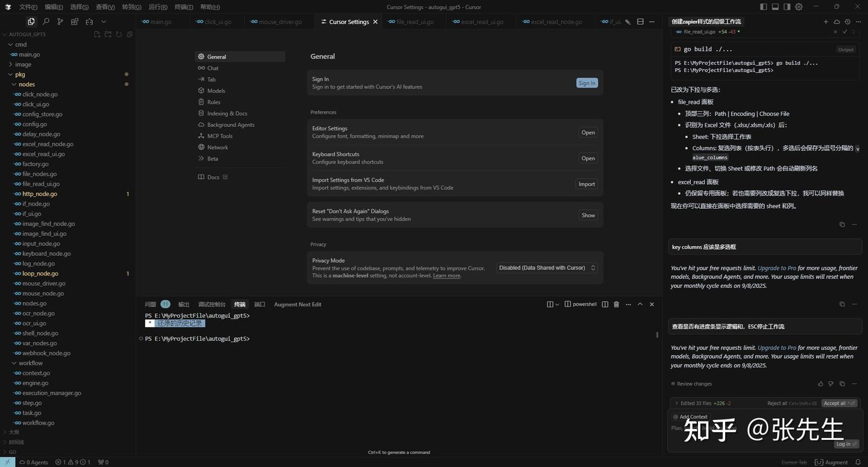Create a new folder in the Explorer
The image size is (868, 467).
click(107, 34)
